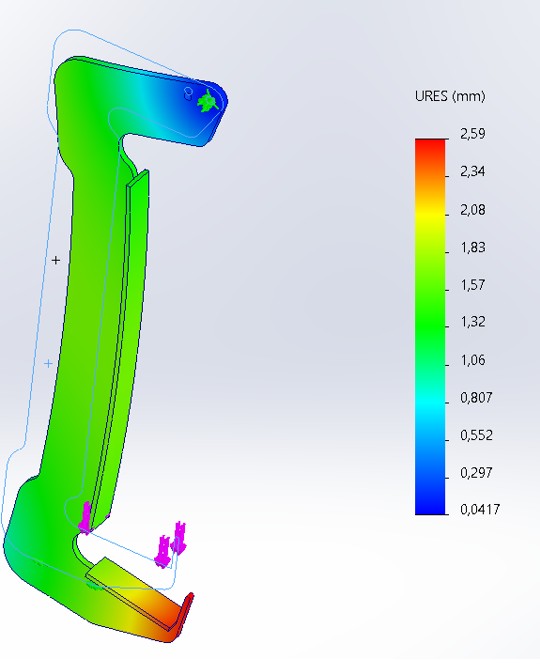The width and height of the screenshot is (540, 671).
Task: Click the blue bottom of color scale
Action: pyautogui.click(x=430, y=503)
